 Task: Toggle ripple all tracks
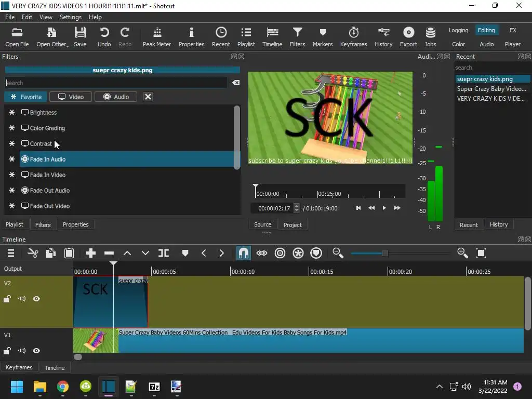298,253
